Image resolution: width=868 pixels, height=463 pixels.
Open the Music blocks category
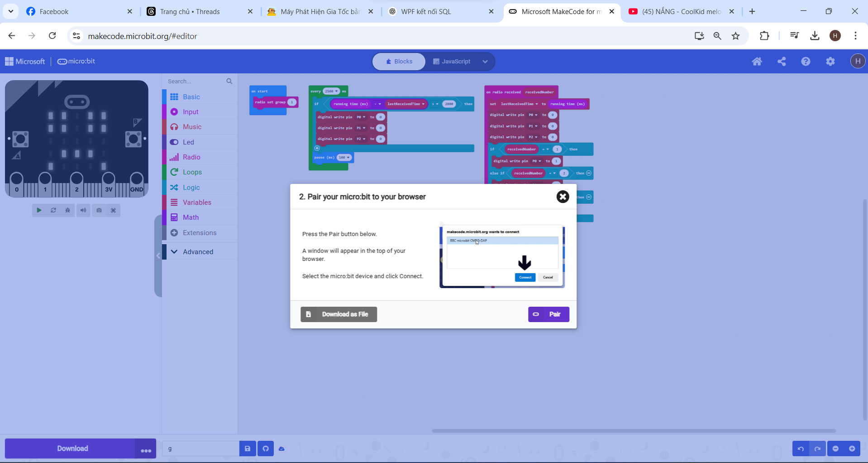point(200,127)
